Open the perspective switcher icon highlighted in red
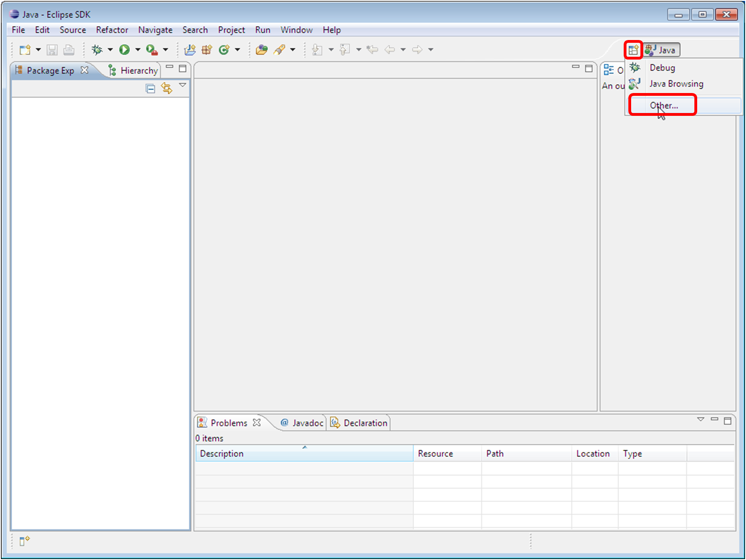The image size is (746, 560). [x=633, y=50]
